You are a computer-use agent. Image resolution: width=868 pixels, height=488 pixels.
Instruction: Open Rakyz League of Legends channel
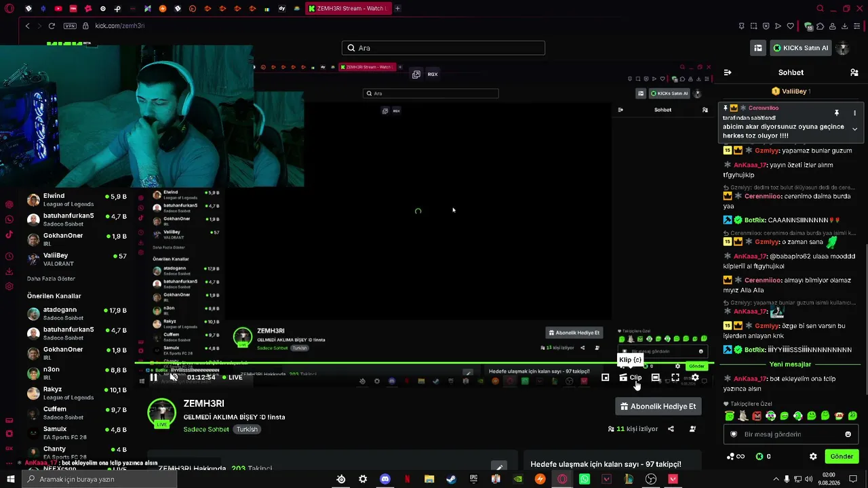coord(77,393)
